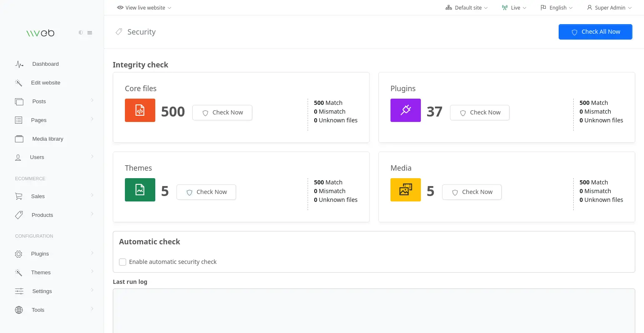Open the Media library

(48, 139)
